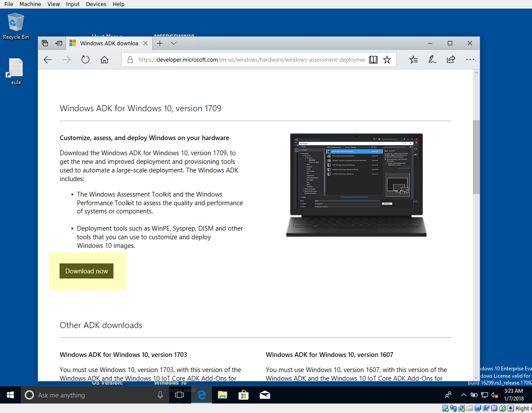Click the Ask me anything search box

[x=95, y=395]
